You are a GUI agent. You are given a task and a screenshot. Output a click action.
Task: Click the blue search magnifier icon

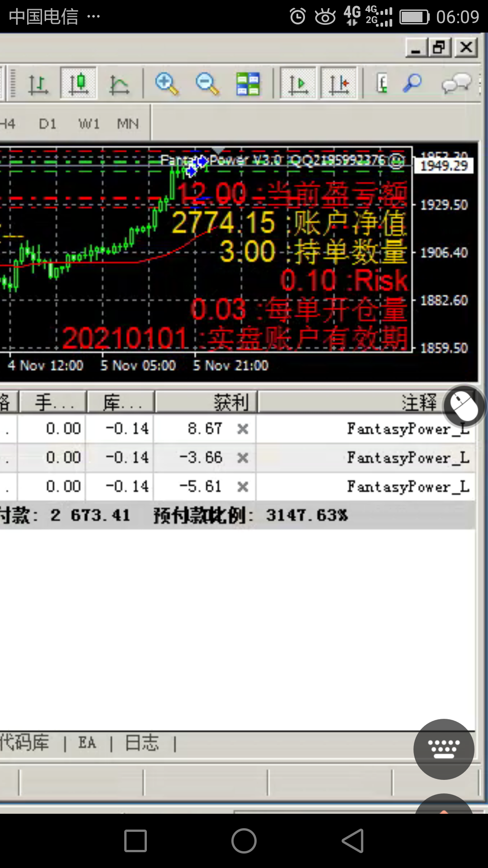412,83
